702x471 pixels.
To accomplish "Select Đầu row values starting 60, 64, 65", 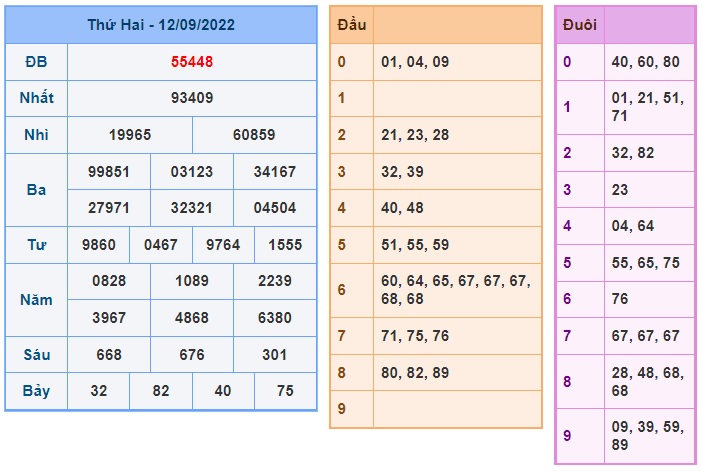I will [x=456, y=290].
